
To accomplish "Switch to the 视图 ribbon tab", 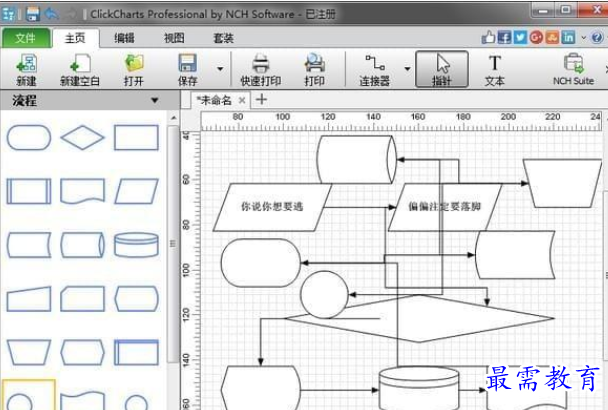I will (174, 38).
